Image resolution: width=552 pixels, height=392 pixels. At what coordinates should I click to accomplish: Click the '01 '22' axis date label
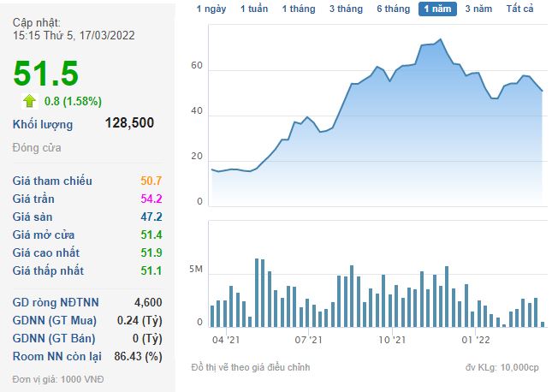[475, 340]
